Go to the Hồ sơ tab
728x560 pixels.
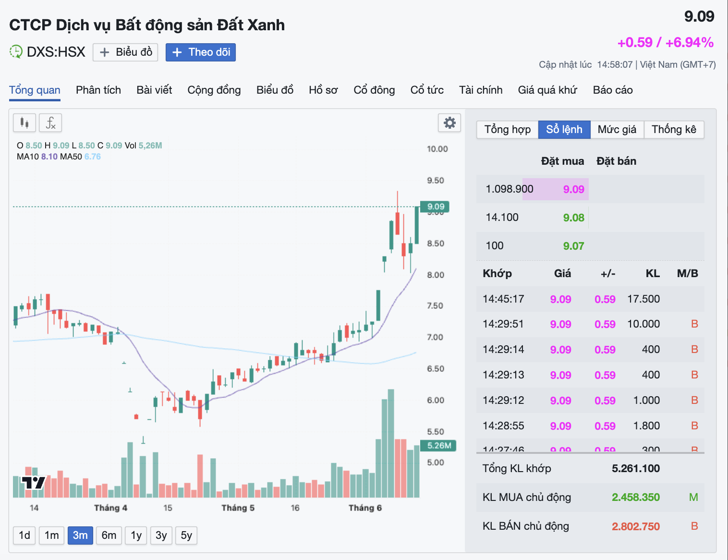coord(323,90)
